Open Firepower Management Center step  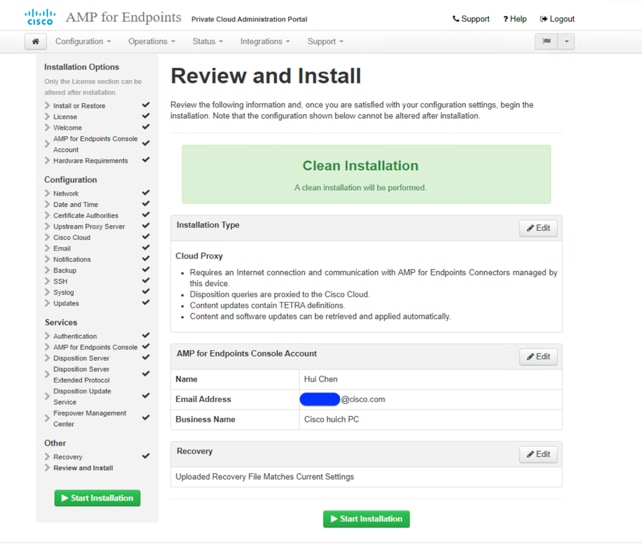(x=89, y=418)
